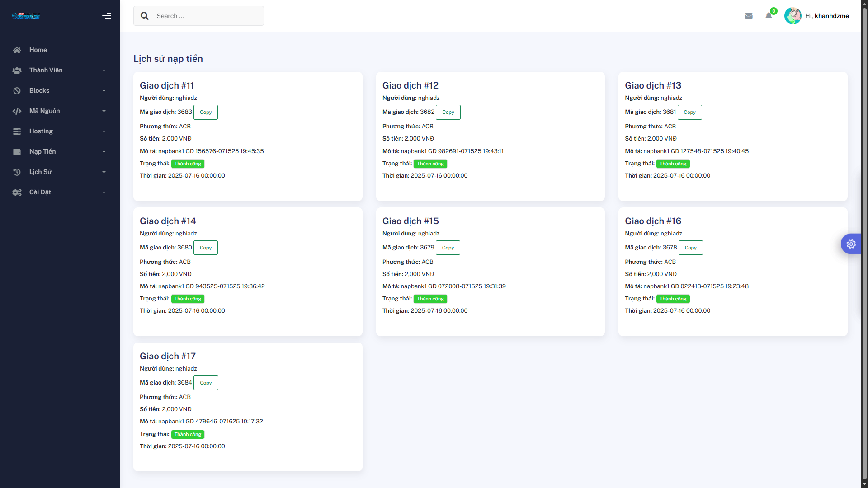Screen dimensions: 868x488
Task: Click the Lịch Sử history icon
Action: [17, 172]
